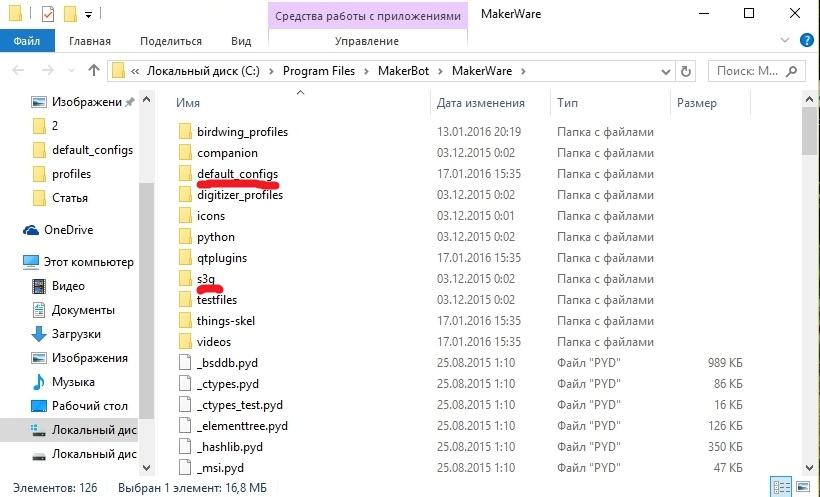820x497 pixels.
Task: Open the address bar history dropdown
Action: pyautogui.click(x=665, y=71)
